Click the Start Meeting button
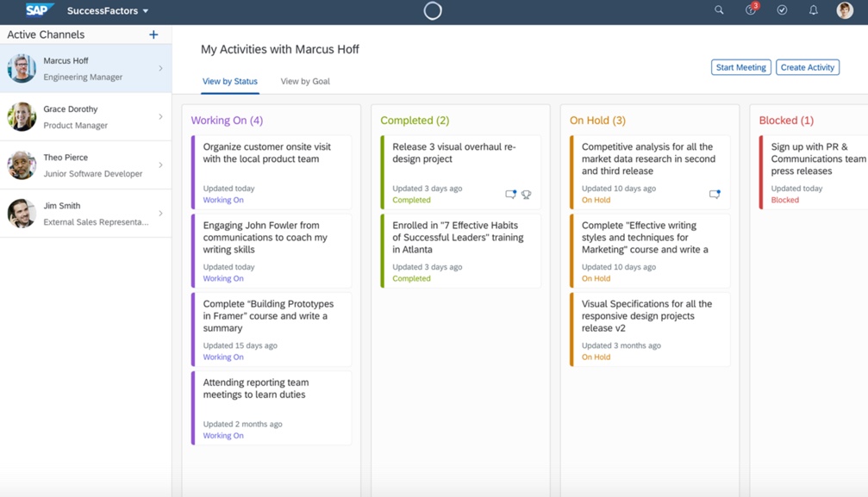Viewport: 868px width, 497px height. click(740, 67)
